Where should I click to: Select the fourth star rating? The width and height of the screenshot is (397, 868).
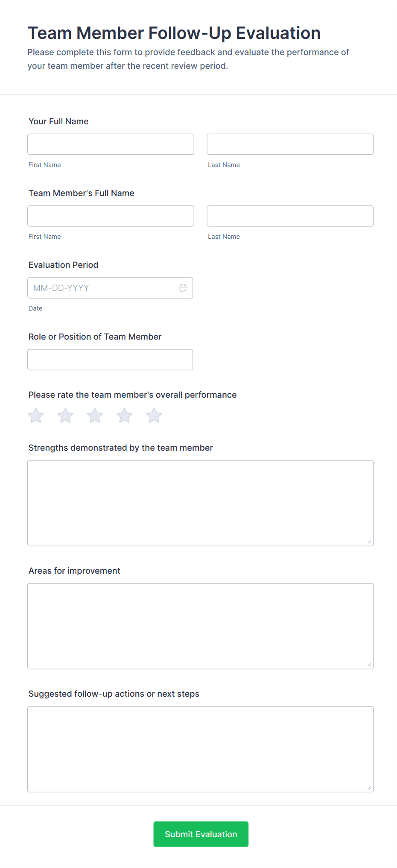(124, 415)
